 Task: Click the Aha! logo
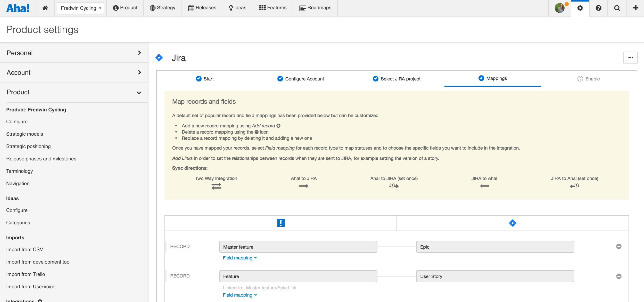(18, 8)
